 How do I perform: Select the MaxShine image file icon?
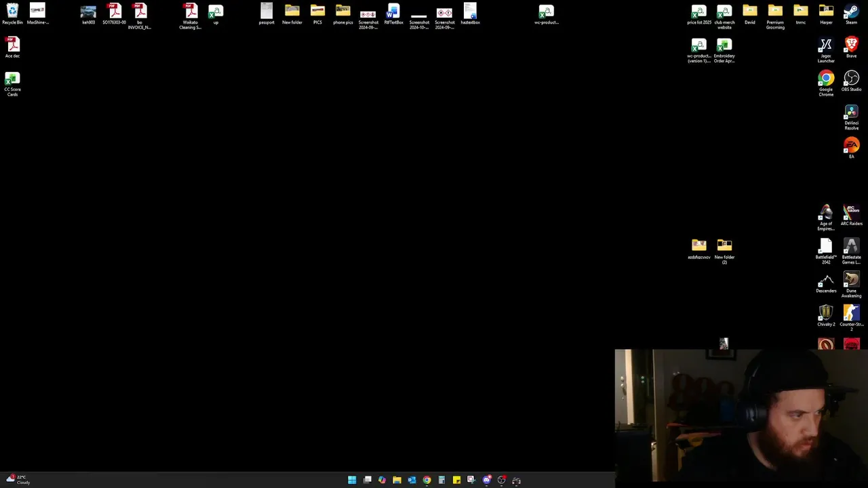pos(37,14)
